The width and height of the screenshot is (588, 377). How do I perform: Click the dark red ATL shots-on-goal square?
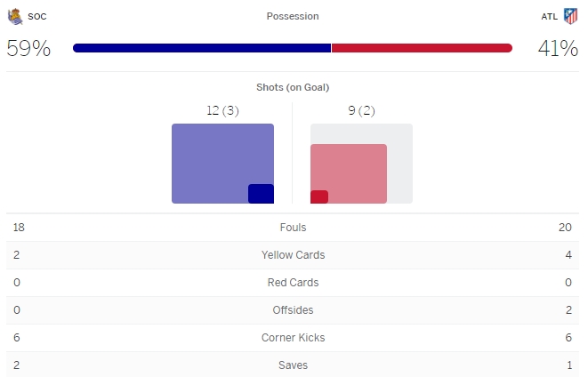pos(319,197)
